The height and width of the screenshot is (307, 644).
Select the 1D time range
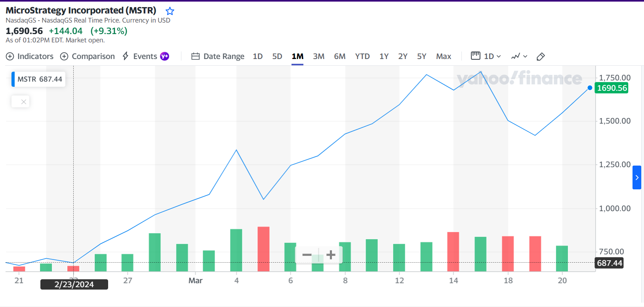tap(258, 56)
